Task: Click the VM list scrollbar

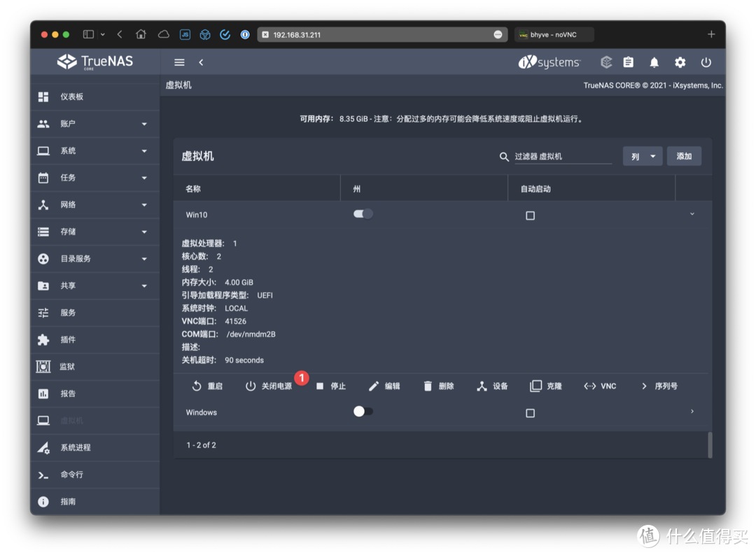Action: (710, 444)
